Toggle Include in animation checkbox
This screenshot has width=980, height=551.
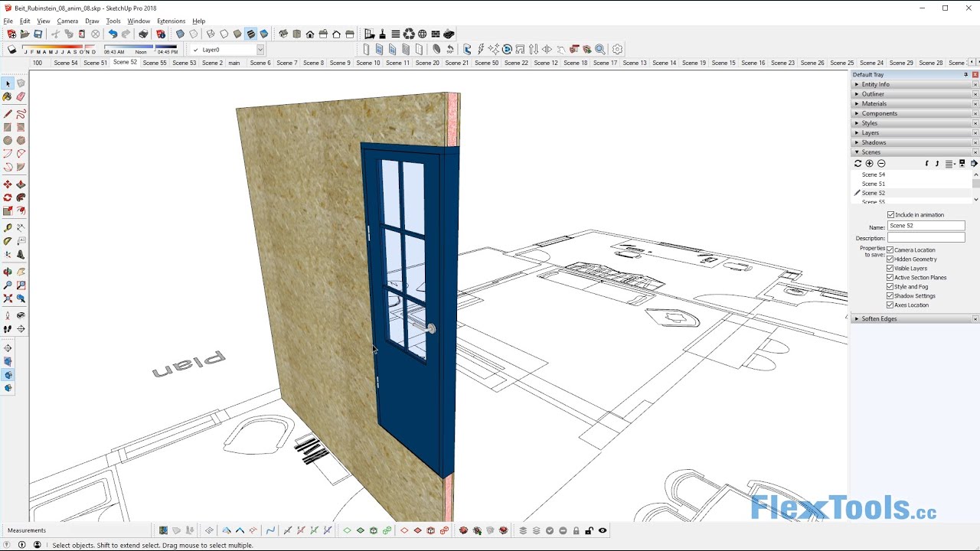tap(890, 215)
